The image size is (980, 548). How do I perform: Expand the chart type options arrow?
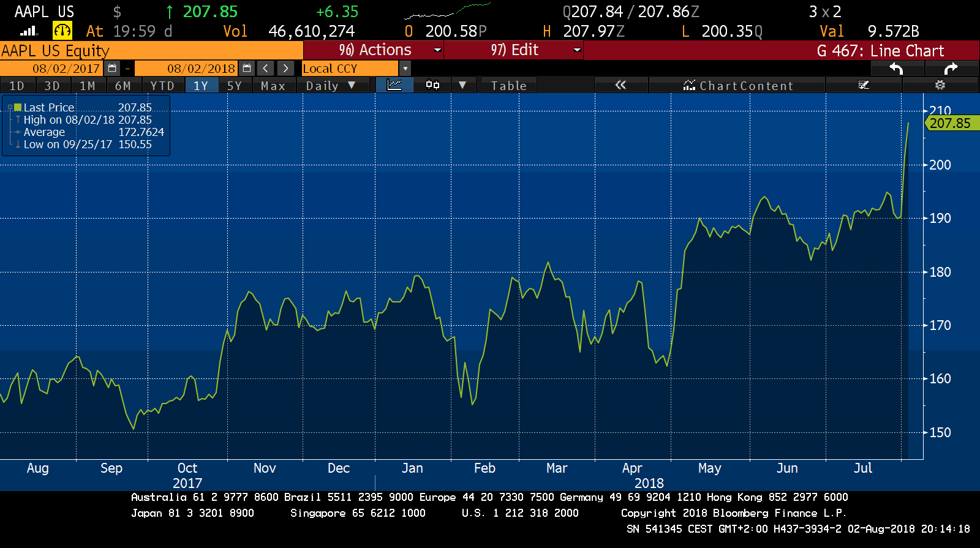click(462, 85)
